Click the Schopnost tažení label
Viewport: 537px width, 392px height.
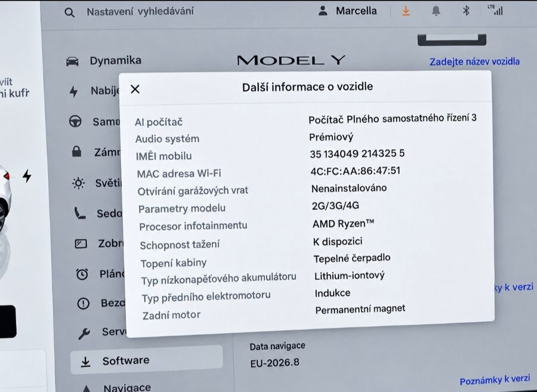point(180,245)
